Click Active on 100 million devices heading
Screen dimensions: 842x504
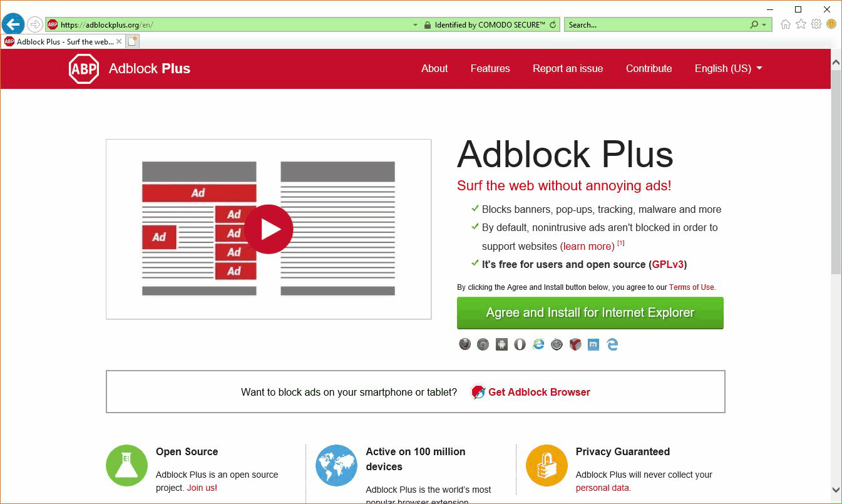416,459
